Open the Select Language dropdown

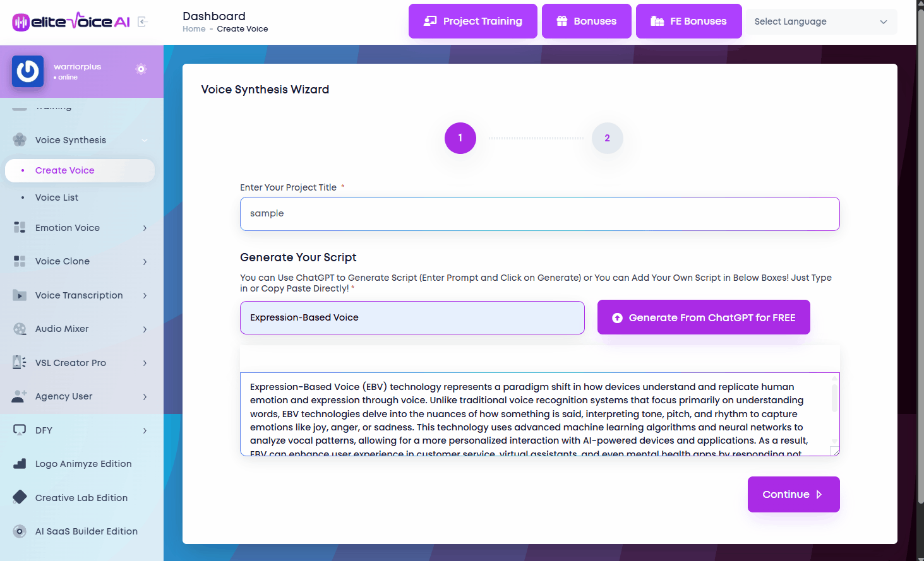point(820,21)
